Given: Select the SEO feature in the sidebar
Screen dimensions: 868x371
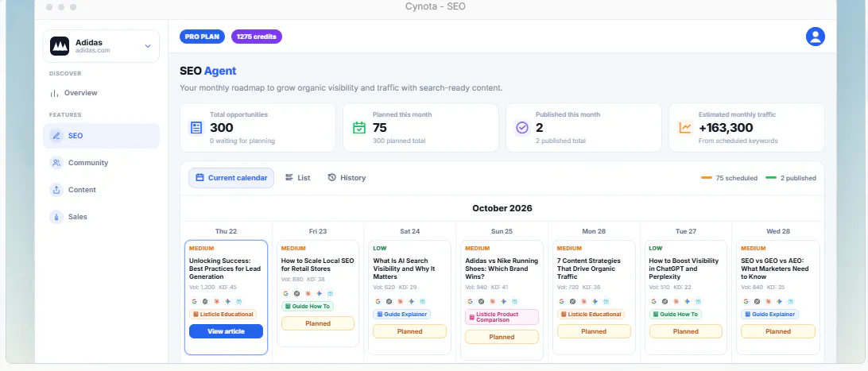Looking at the screenshot, I should [x=101, y=136].
